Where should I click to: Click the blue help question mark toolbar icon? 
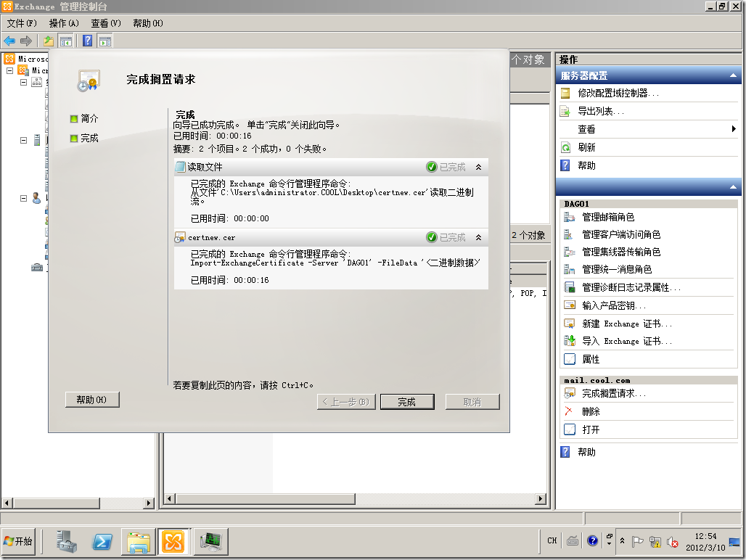click(x=87, y=41)
